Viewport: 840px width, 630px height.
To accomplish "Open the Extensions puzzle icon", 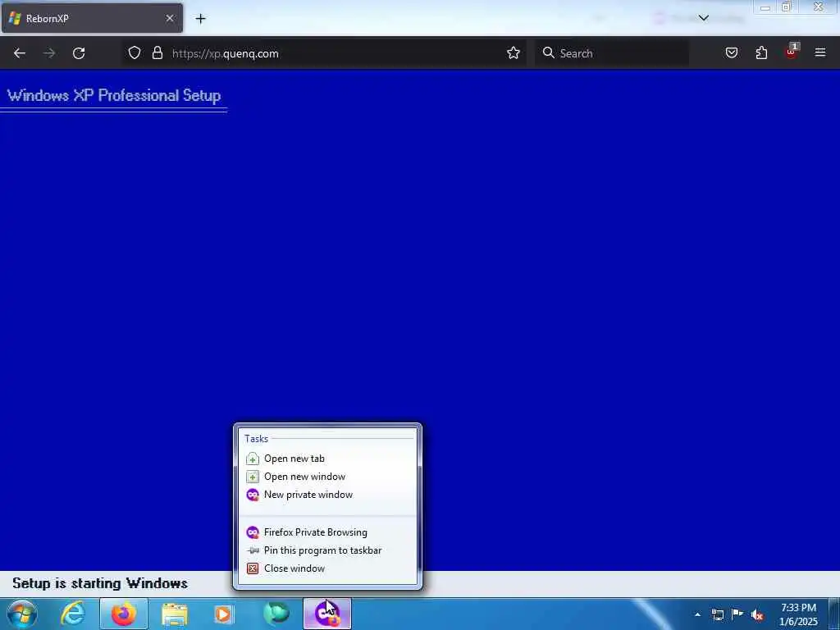I will [761, 53].
